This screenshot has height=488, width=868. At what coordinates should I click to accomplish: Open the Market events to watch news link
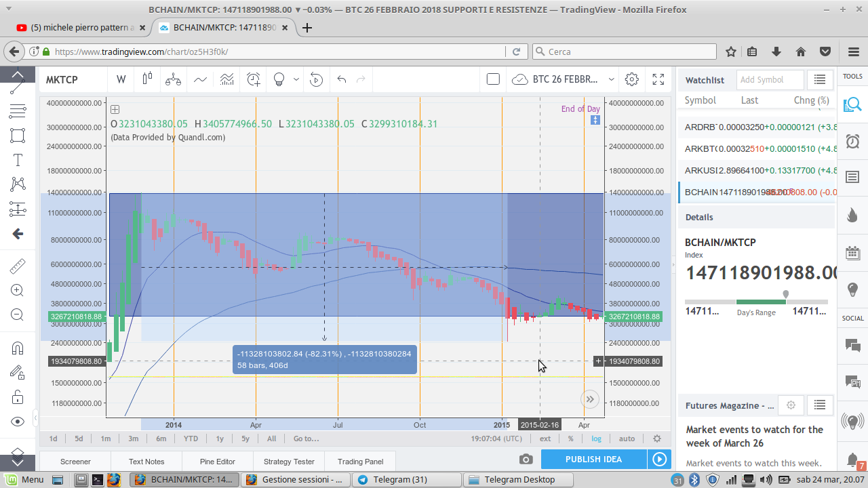[754, 436]
